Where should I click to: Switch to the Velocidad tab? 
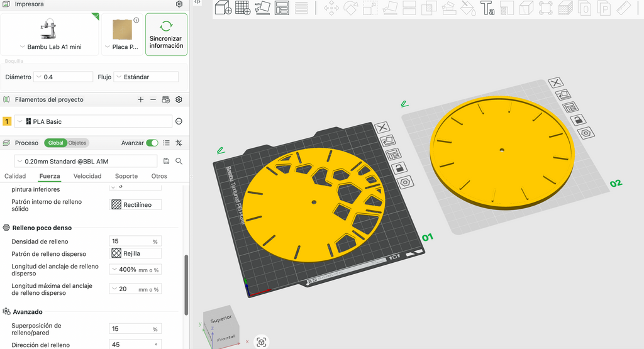(x=87, y=175)
